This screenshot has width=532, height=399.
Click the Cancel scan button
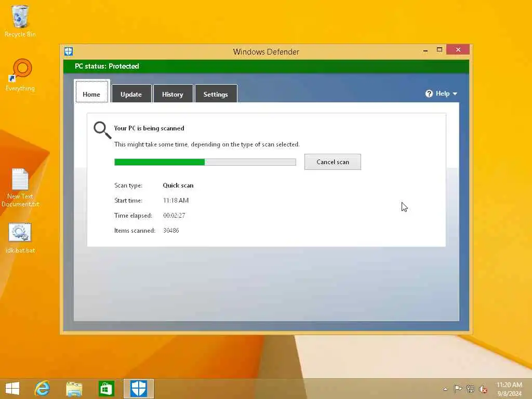click(332, 162)
